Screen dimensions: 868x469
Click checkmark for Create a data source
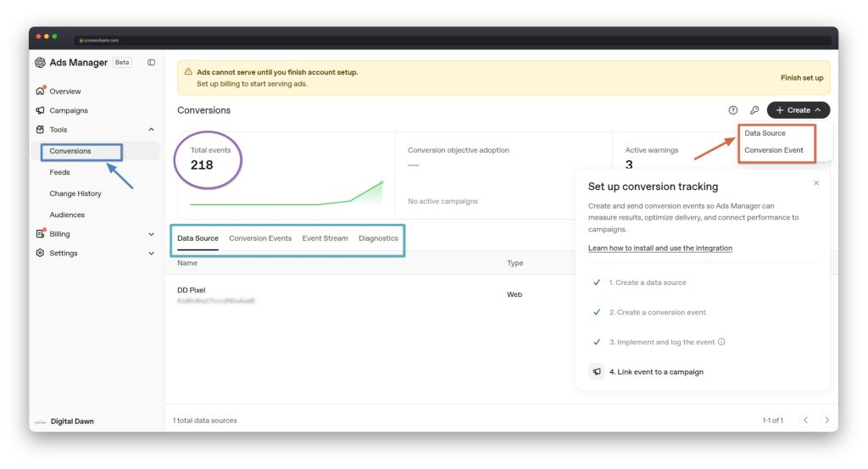click(597, 282)
